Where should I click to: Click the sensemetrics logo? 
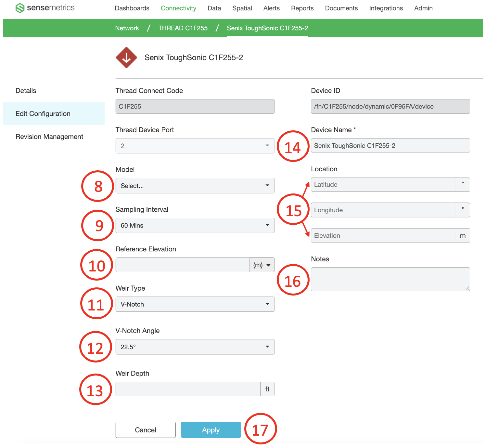pos(45,8)
